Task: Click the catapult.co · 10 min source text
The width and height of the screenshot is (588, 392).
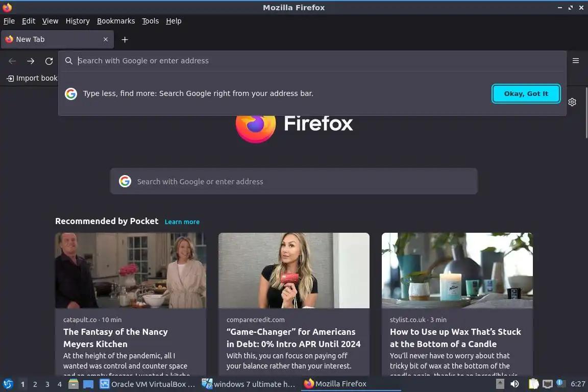Action: (x=92, y=320)
